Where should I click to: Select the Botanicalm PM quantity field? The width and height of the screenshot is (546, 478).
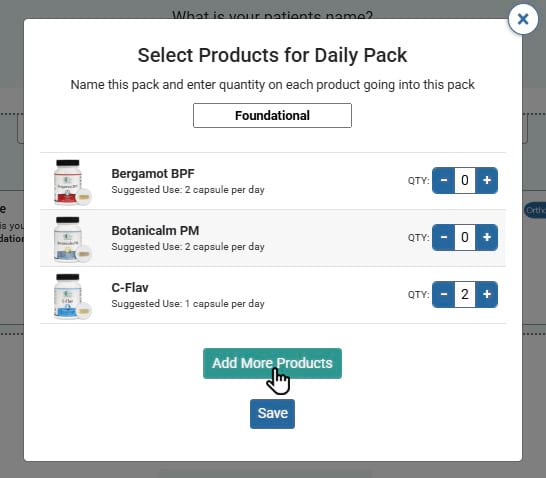[x=465, y=237]
